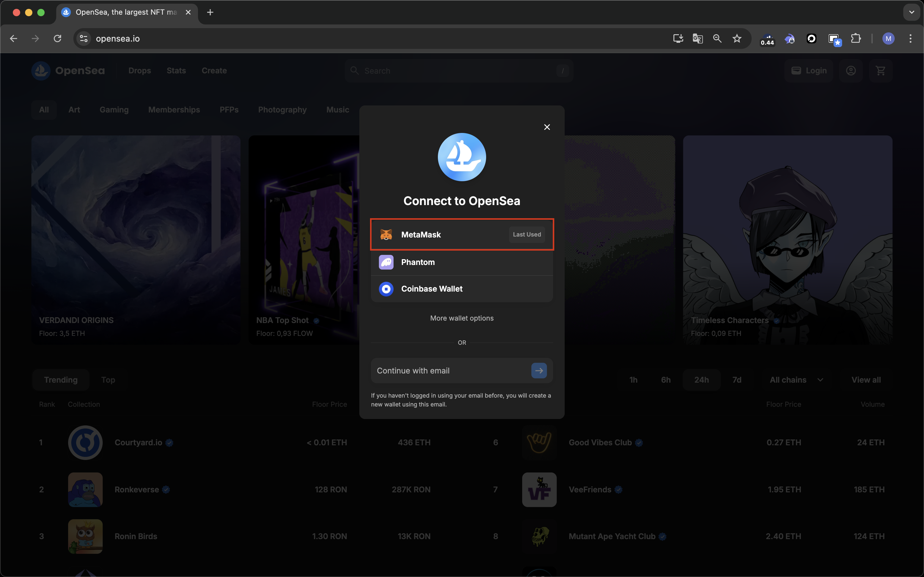The width and height of the screenshot is (924, 577).
Task: Open the Stats page
Action: [x=176, y=71]
